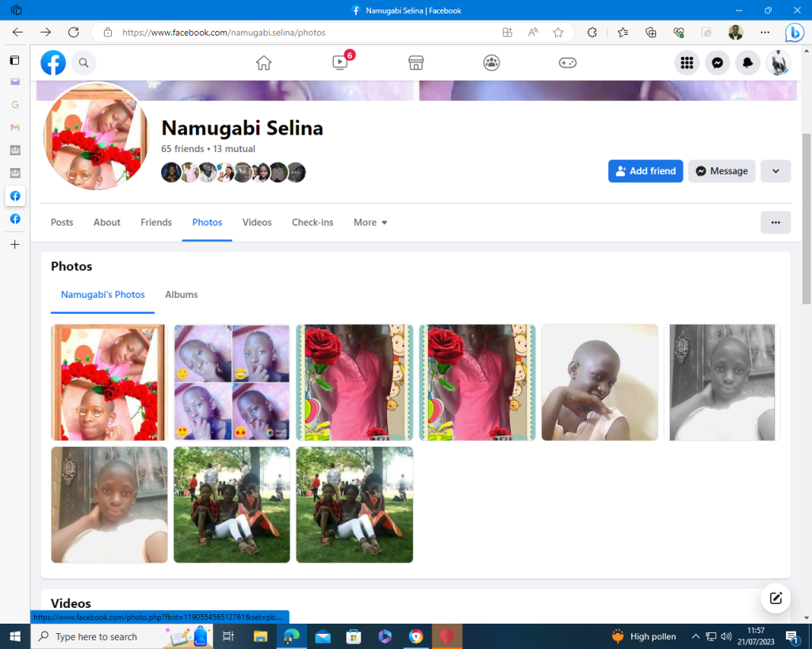Image resolution: width=812 pixels, height=649 pixels.
Task: Open Facebook Home feed icon
Action: point(264,63)
